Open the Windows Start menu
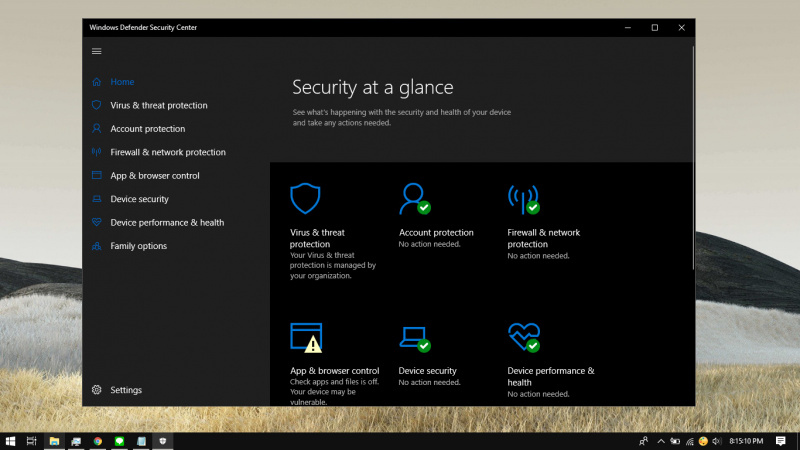This screenshot has width=800, height=450. coord(10,441)
